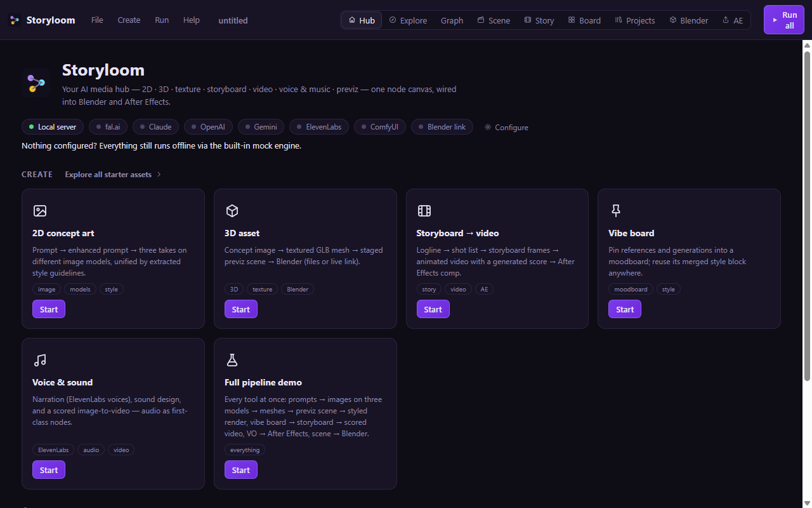Switch to the Blender tab
This screenshot has height=508, width=812.
(689, 20)
